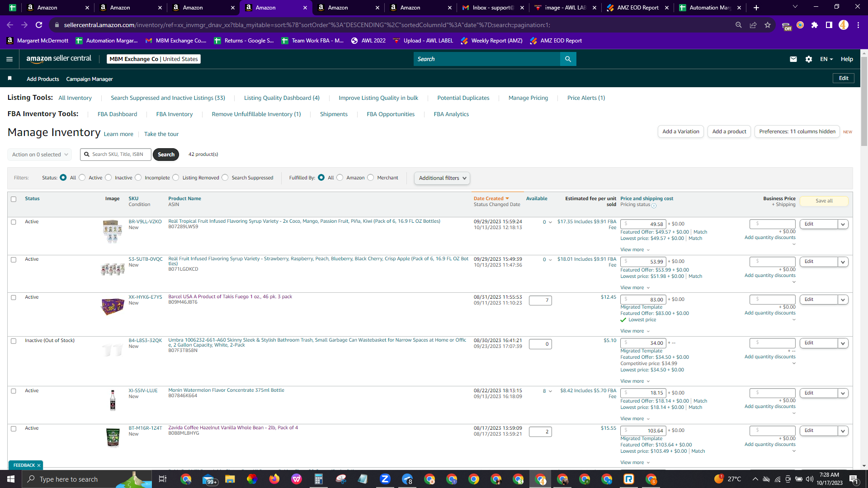Choose Fulfilled By Merchant radio
This screenshot has height=488, width=868.
371,178
